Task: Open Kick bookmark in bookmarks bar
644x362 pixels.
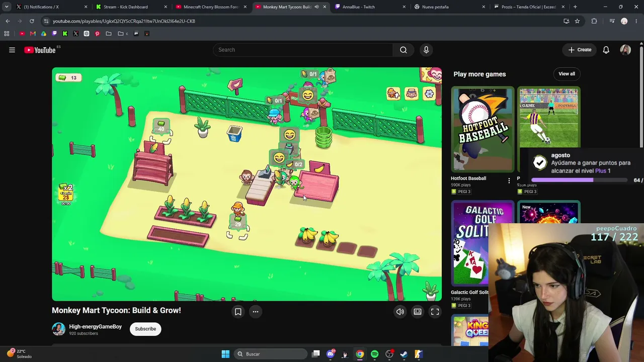Action: 65,34
